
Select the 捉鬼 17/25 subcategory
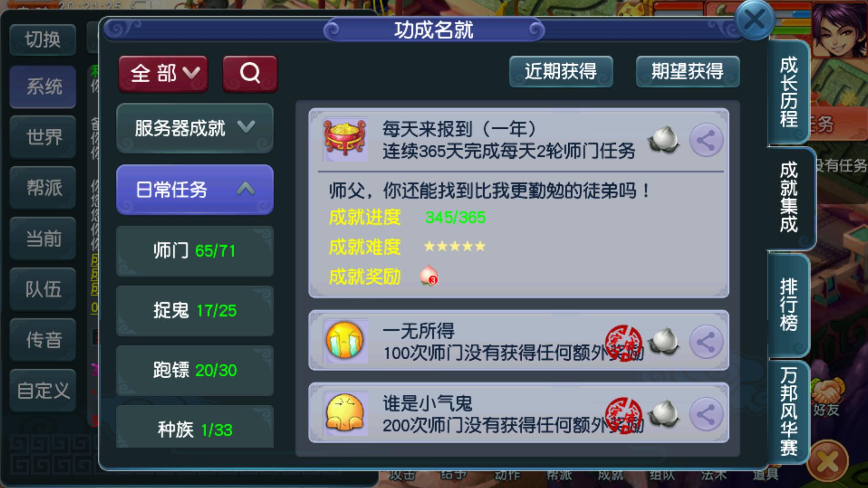(195, 310)
